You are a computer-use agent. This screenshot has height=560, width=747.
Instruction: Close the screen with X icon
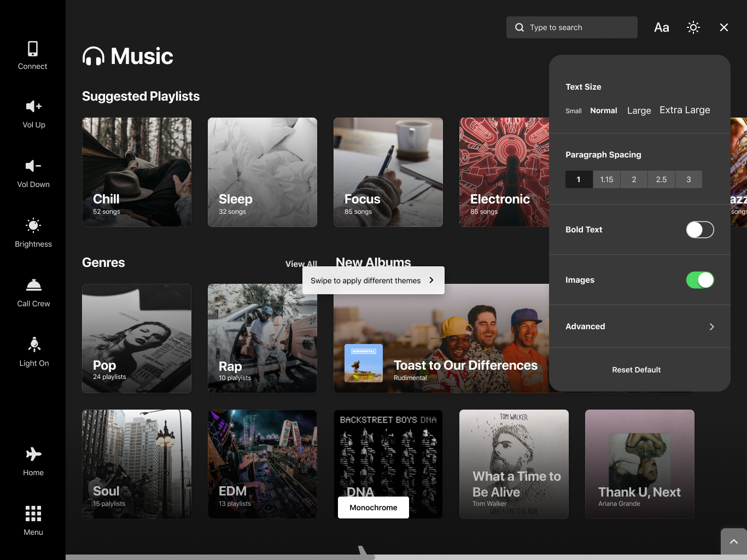724,27
